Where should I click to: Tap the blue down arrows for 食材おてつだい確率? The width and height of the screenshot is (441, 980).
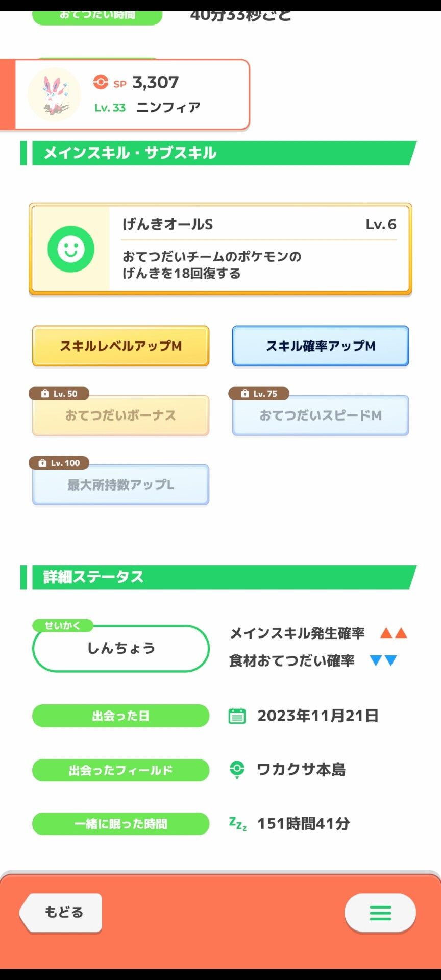(x=383, y=661)
